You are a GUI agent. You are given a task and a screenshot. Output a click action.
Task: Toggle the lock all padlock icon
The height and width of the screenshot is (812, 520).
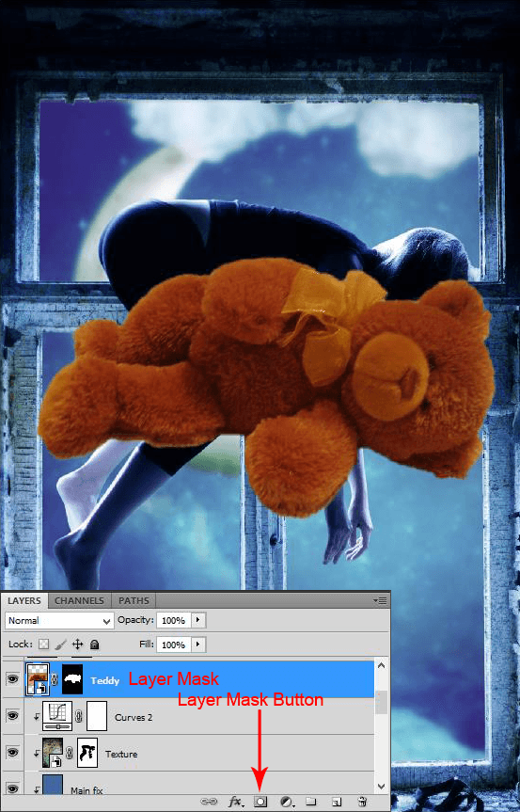point(94,645)
